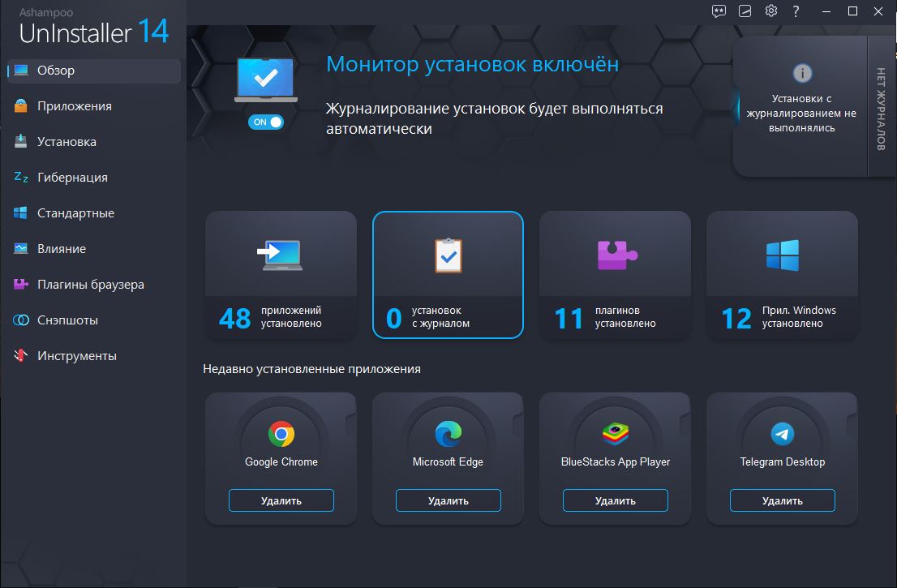Click the Ashampoo UnInstaller 14 logo
The image size is (897, 588).
[94, 26]
